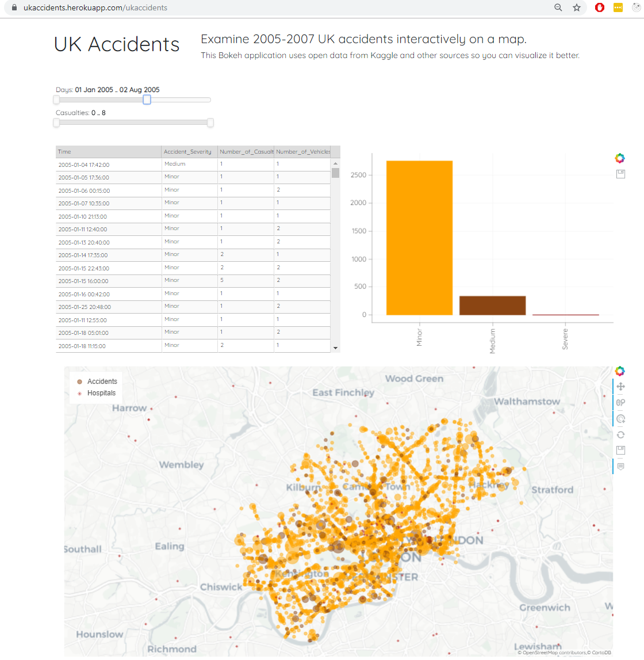Click the Casualties slider minimum handle
The width and height of the screenshot is (644, 660).
click(x=56, y=123)
